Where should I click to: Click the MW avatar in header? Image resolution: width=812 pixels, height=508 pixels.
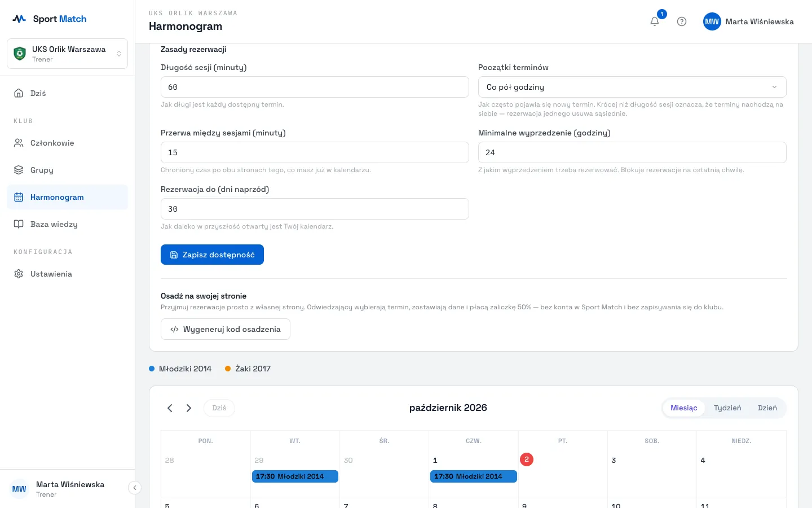click(x=712, y=21)
